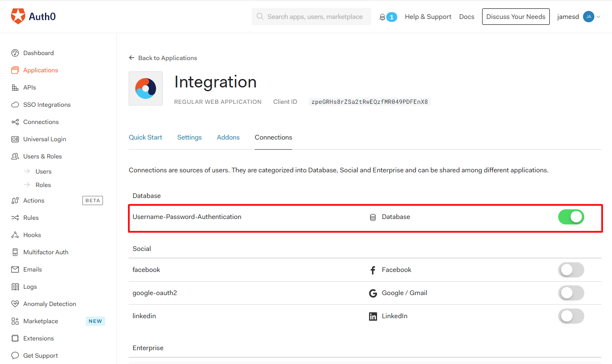Screen dimensions: 612x364
Task: Click the Extensions chip icon
Action: click(x=15, y=338)
